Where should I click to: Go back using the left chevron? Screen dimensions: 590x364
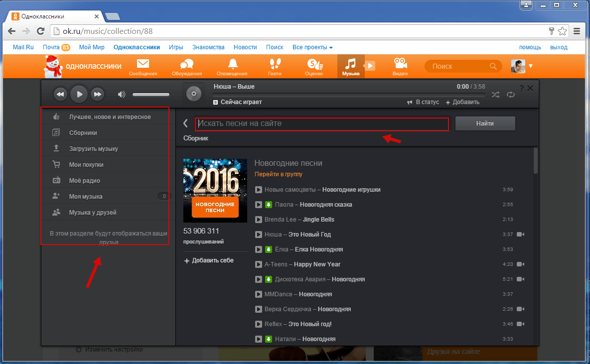pyautogui.click(x=185, y=123)
